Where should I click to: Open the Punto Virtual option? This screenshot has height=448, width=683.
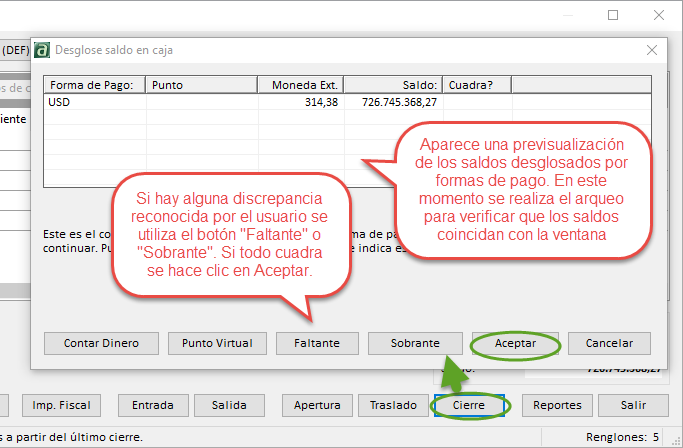217,343
